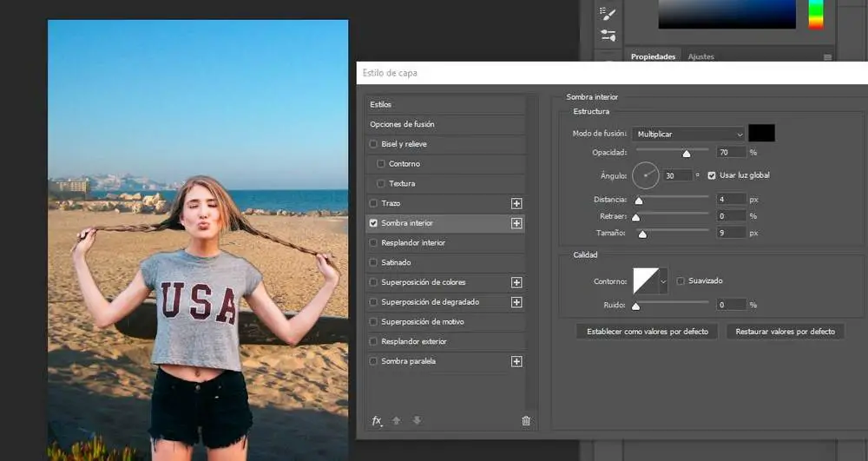Click plus icon beside Sombra paralela
The height and width of the screenshot is (461, 868).
tap(516, 361)
